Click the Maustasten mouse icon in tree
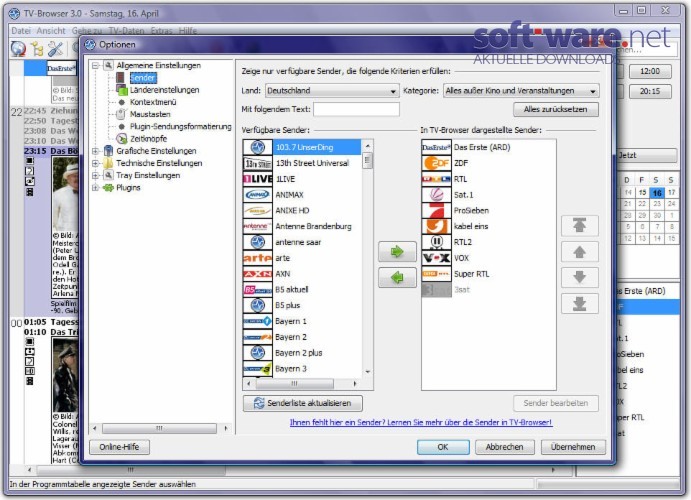This screenshot has width=691, height=500. [122, 114]
